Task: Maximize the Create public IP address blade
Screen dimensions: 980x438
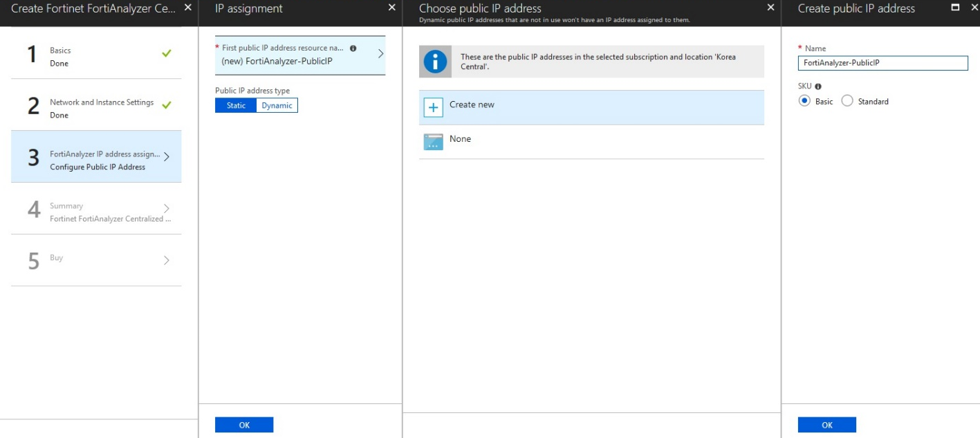Action: pos(955,8)
